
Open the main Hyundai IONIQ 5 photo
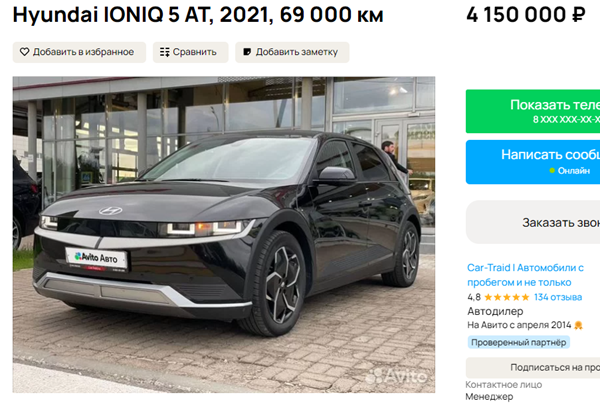point(224,235)
